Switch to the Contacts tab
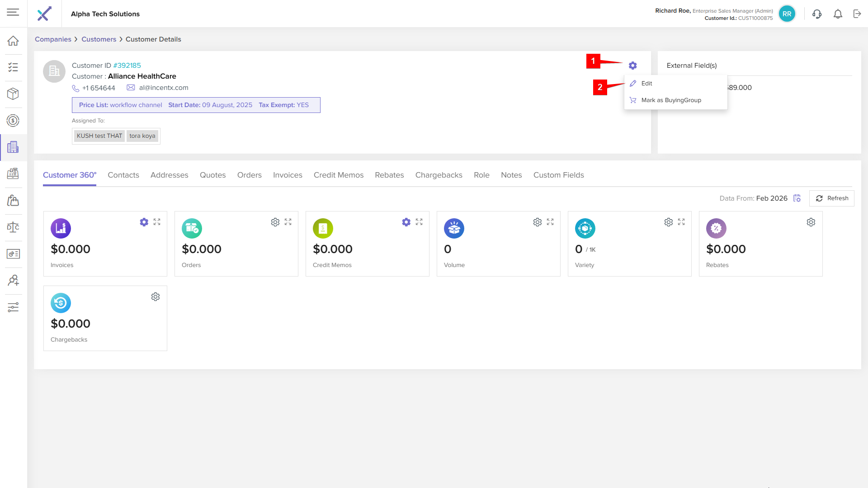868x488 pixels. click(123, 175)
